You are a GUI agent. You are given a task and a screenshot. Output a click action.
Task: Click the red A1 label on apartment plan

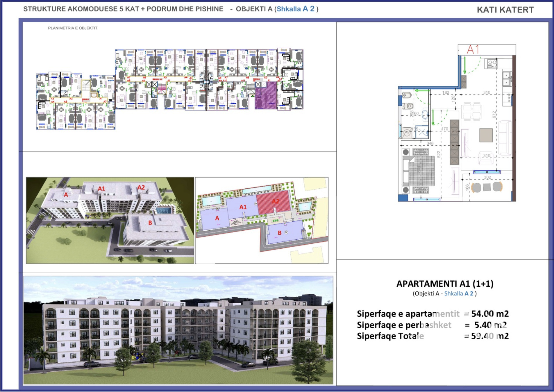[473, 50]
